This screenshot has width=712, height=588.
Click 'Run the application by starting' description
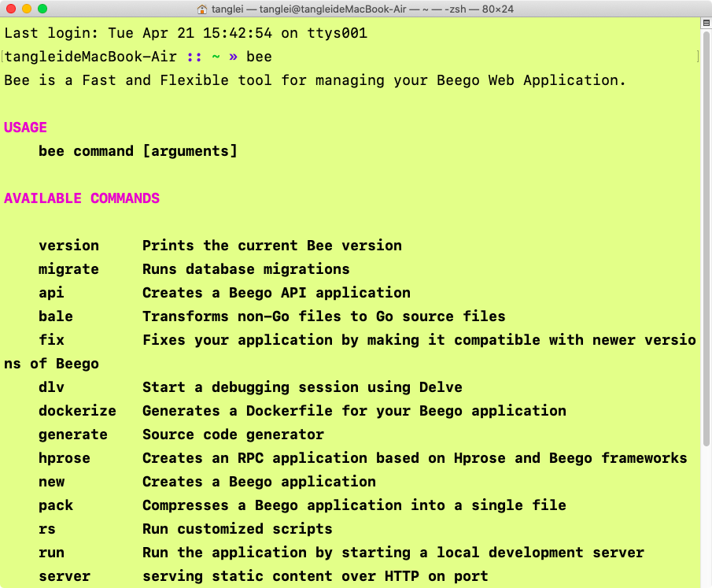pos(393,553)
